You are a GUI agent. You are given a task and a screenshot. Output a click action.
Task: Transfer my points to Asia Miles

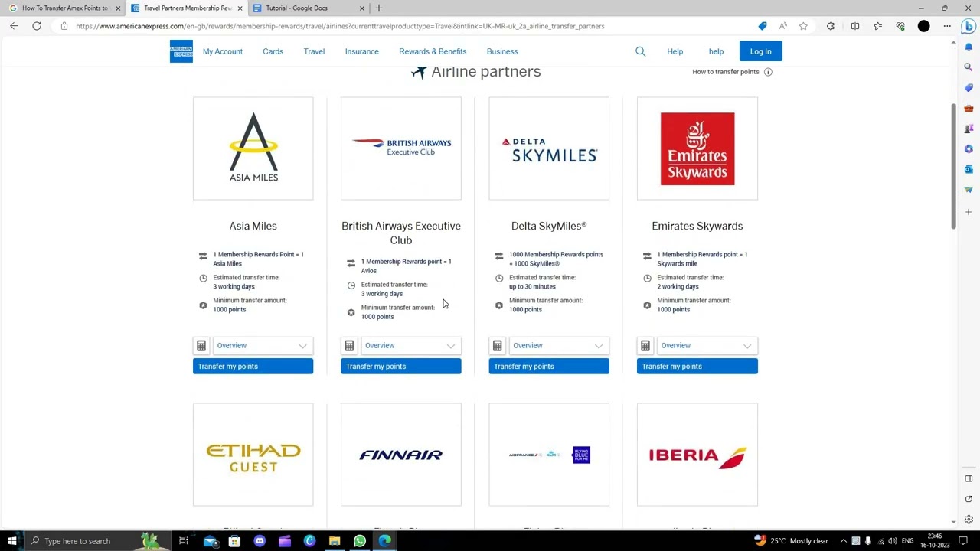(x=253, y=367)
